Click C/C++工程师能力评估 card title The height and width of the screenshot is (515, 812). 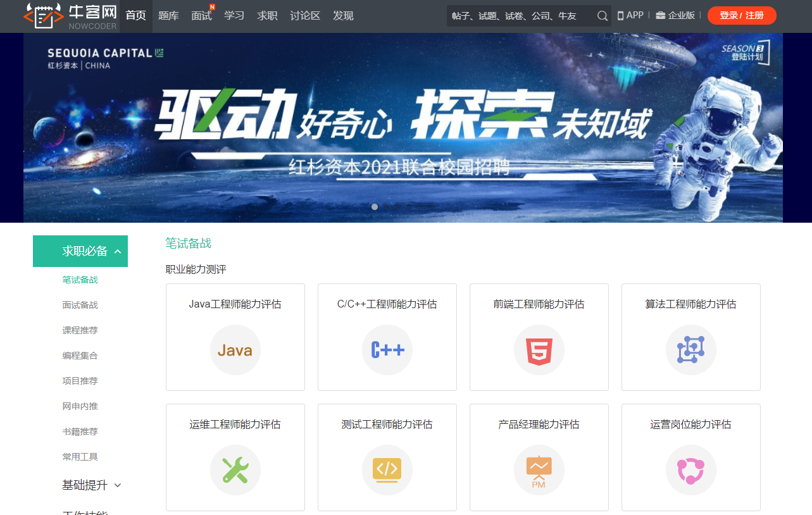(387, 304)
